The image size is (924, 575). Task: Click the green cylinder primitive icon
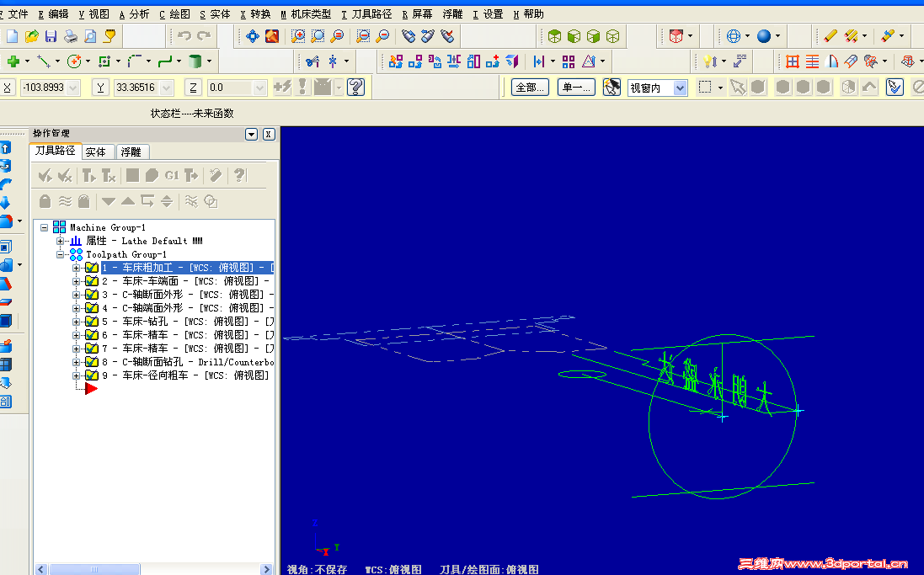point(195,61)
